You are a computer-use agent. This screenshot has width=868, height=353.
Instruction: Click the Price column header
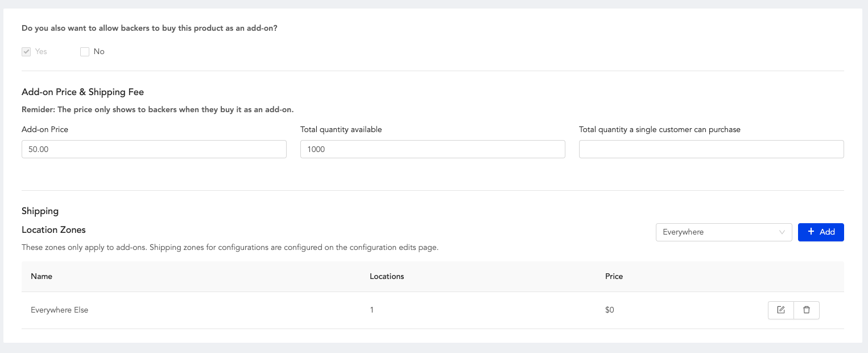[x=614, y=277]
